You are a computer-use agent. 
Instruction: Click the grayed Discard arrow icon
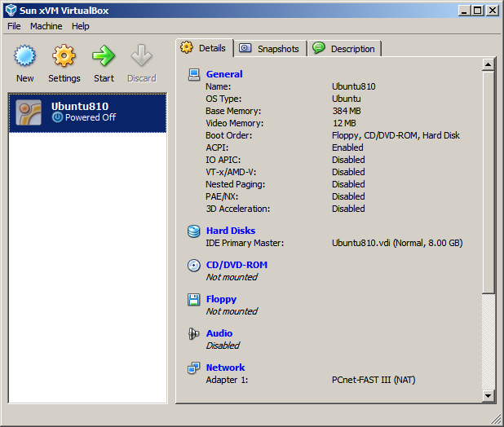tap(141, 55)
